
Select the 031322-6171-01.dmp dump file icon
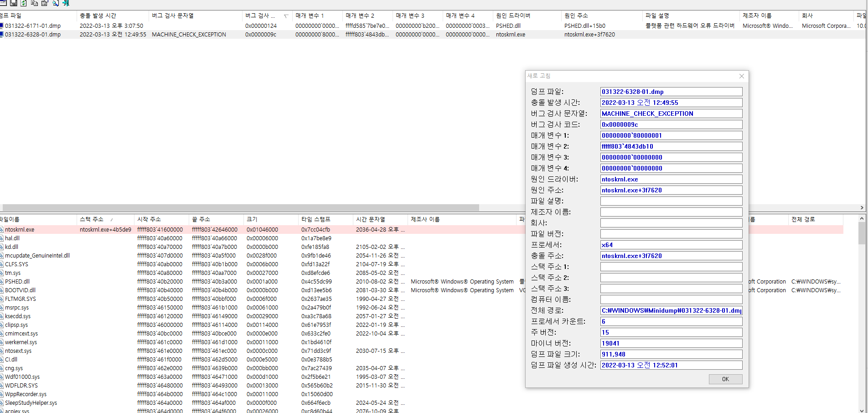point(2,26)
